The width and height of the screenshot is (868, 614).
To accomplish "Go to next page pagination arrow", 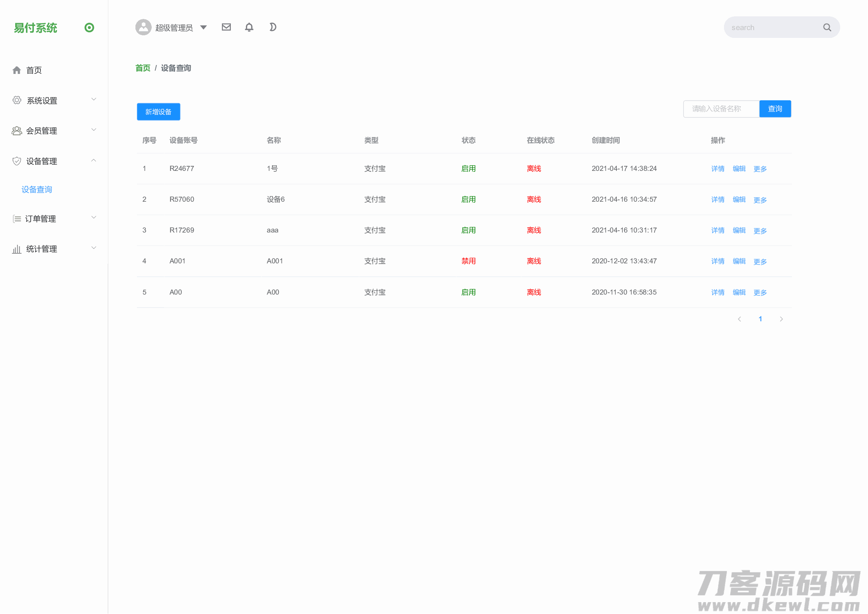I will (781, 319).
